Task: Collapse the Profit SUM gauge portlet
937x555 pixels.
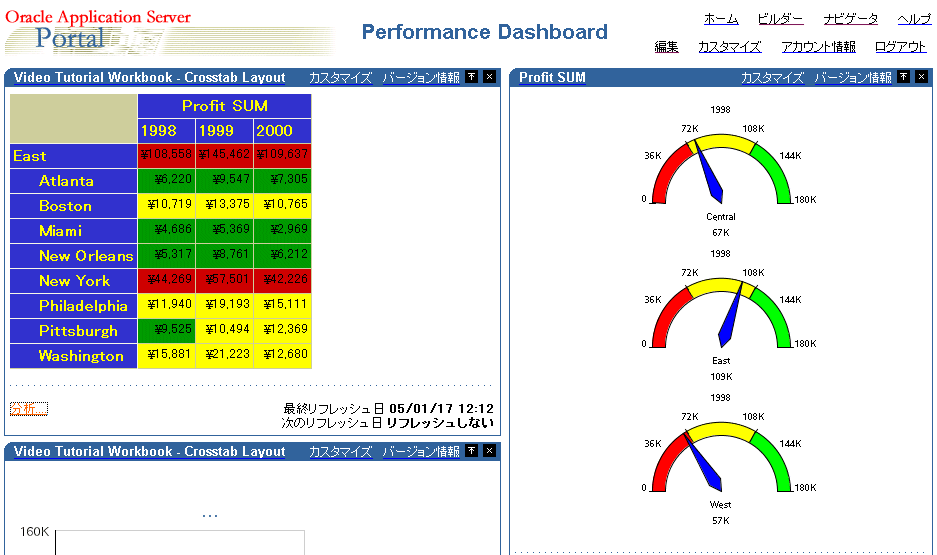Action: [904, 76]
